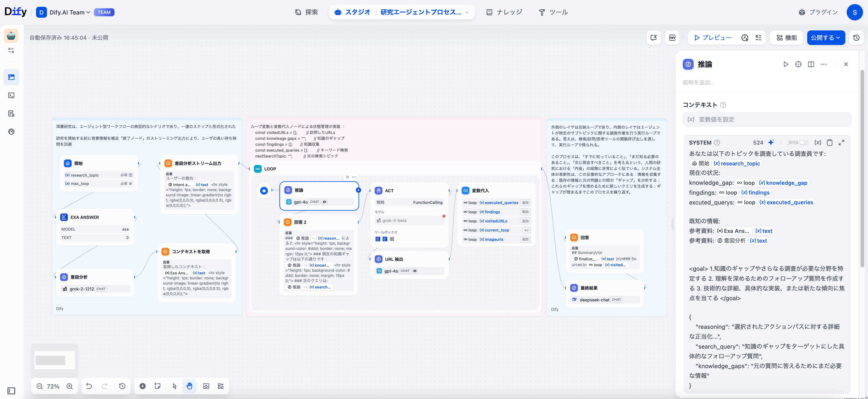Image resolution: width=868 pixels, height=399 pixels.
Task: Toggle vision eye on URL 抽出 gpt-4o
Action: 415,271
